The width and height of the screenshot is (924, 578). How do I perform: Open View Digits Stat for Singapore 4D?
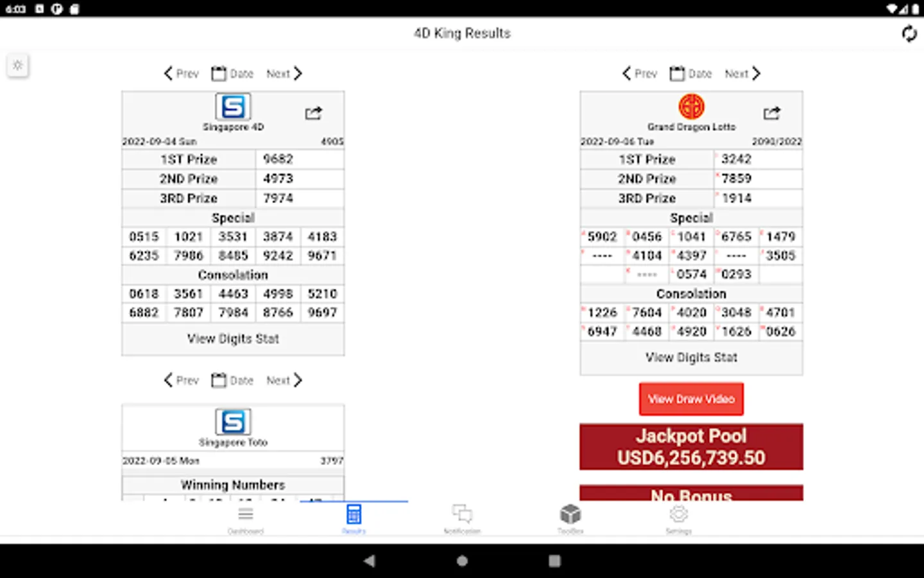click(x=233, y=338)
